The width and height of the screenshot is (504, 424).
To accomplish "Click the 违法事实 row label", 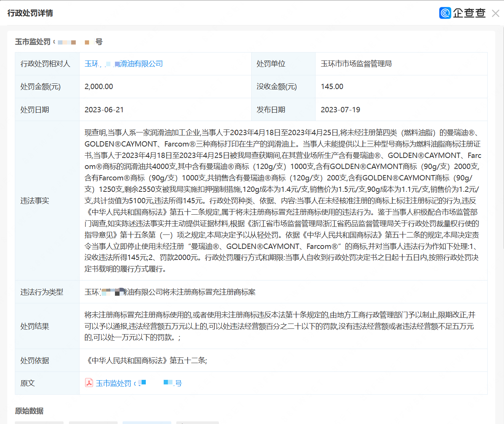I will [35, 201].
